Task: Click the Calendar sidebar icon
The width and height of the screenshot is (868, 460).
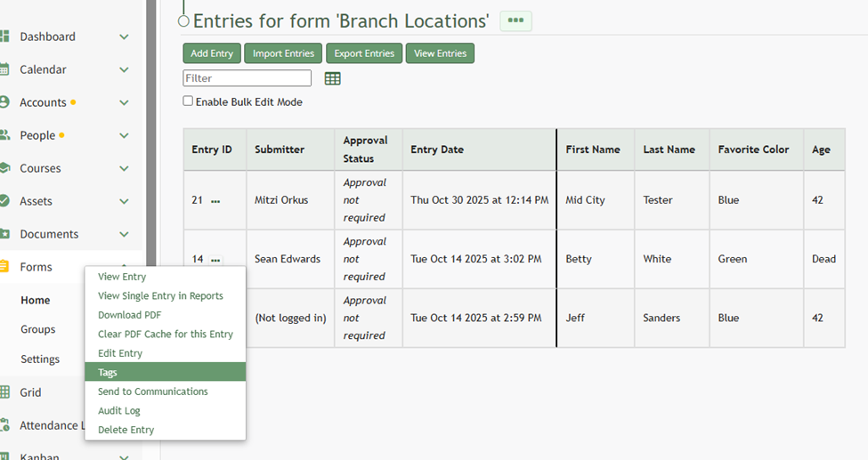Action: (x=4, y=69)
